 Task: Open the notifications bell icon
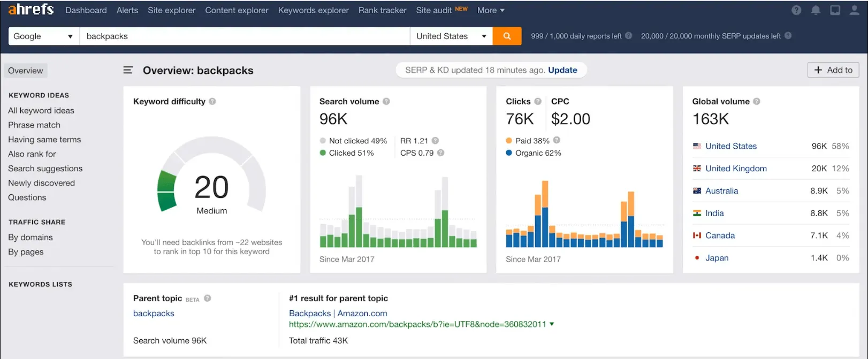816,10
